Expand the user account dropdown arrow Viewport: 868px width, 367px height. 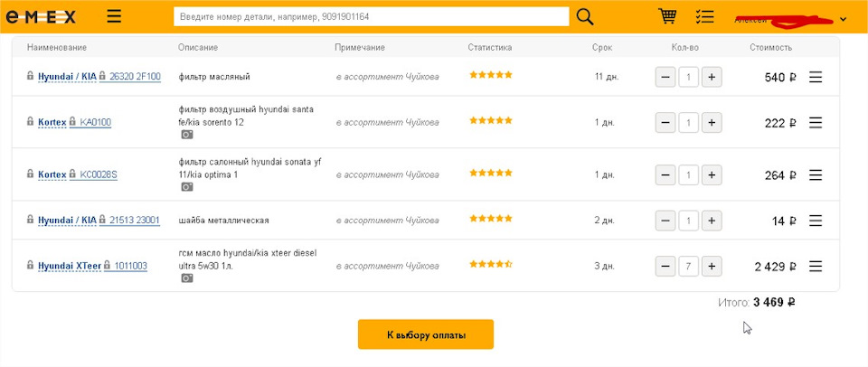point(844,19)
